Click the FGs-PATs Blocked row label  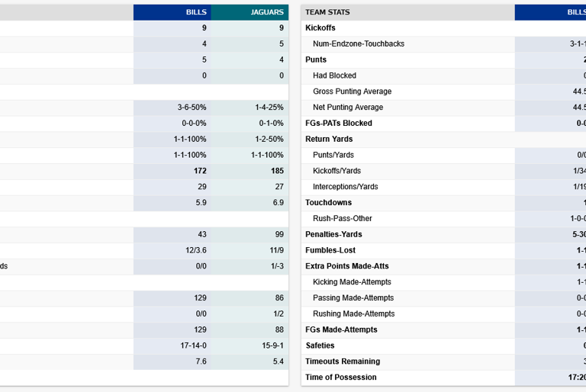pos(338,124)
